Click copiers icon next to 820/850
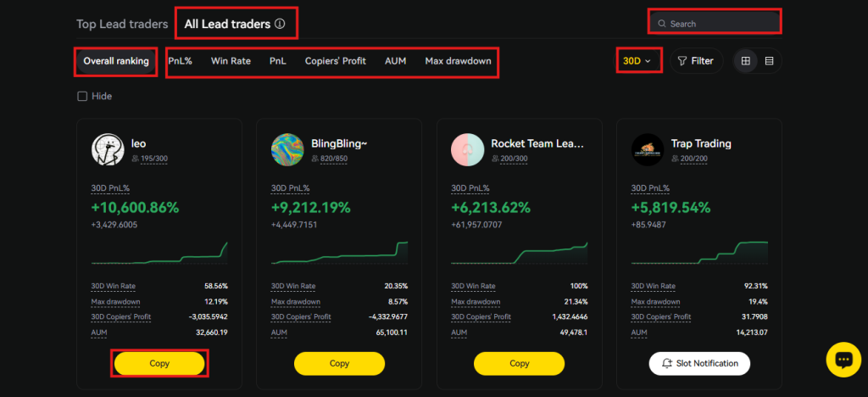This screenshot has height=397, width=868. click(x=315, y=159)
